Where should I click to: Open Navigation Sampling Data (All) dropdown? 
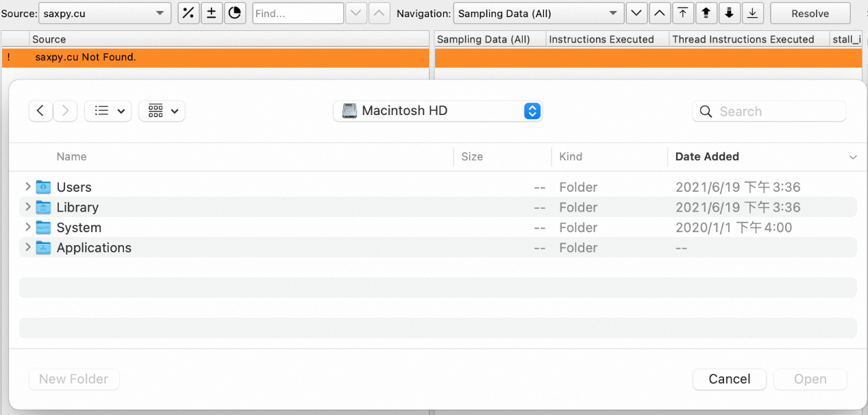[x=538, y=13]
